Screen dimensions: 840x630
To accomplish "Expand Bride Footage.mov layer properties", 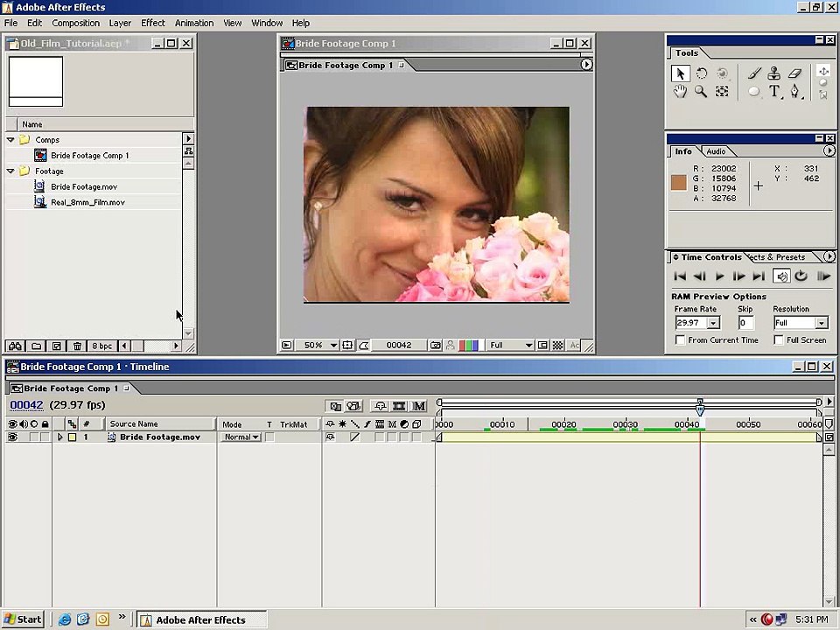I will click(x=60, y=437).
